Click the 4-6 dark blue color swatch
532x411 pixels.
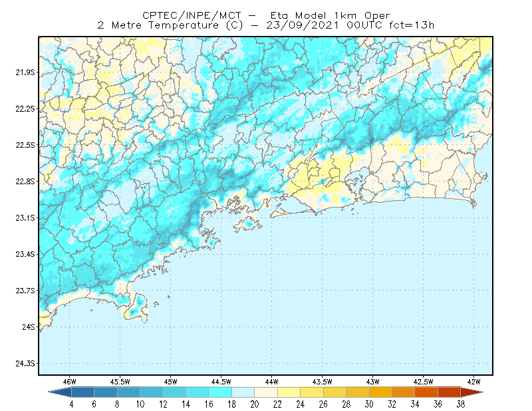(x=82, y=392)
